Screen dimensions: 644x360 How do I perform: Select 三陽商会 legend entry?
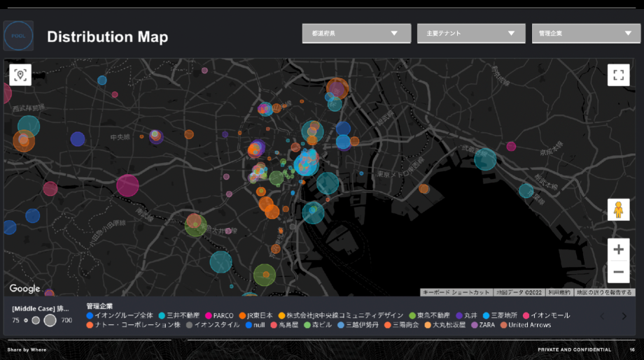(401, 325)
